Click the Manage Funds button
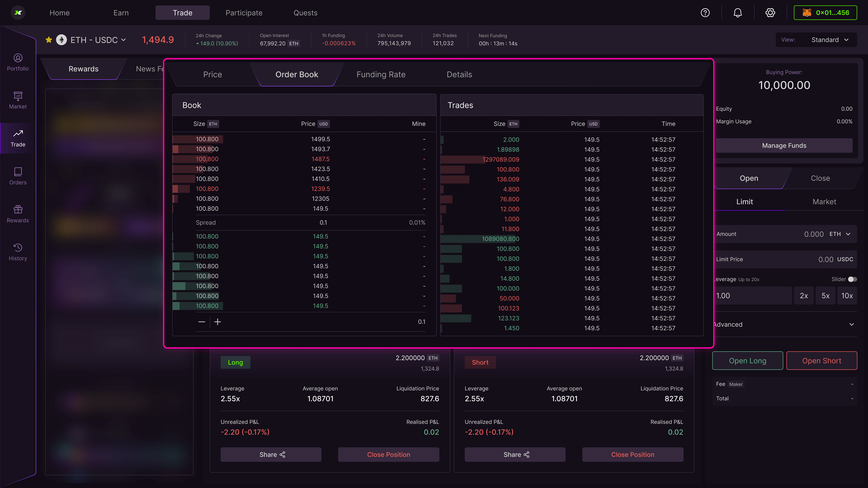The image size is (868, 488). (x=784, y=145)
